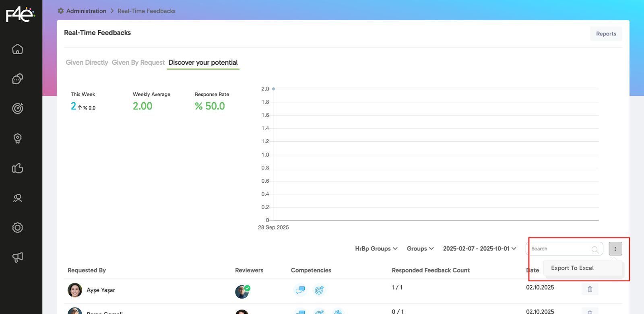Open the Home icon in sidebar

(x=17, y=49)
